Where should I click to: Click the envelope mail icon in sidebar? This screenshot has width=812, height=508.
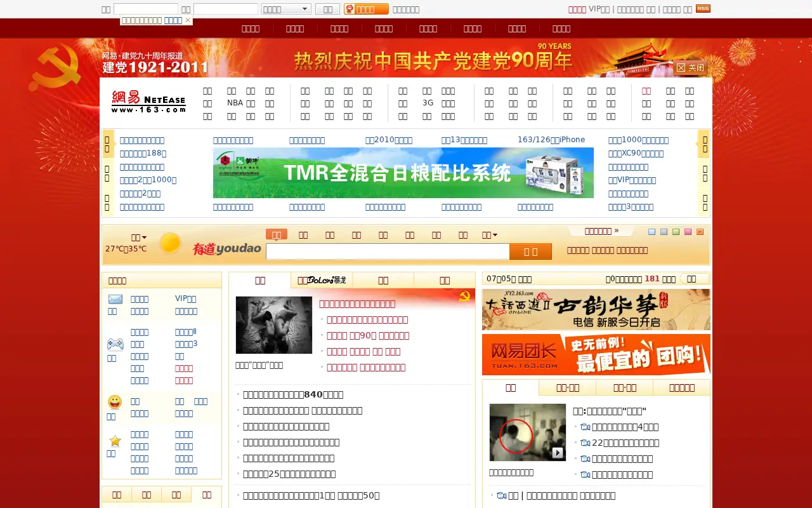115,299
